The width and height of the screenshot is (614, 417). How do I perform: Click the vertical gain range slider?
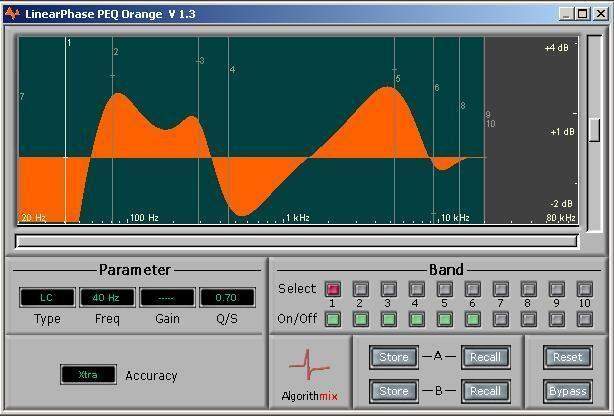[594, 130]
